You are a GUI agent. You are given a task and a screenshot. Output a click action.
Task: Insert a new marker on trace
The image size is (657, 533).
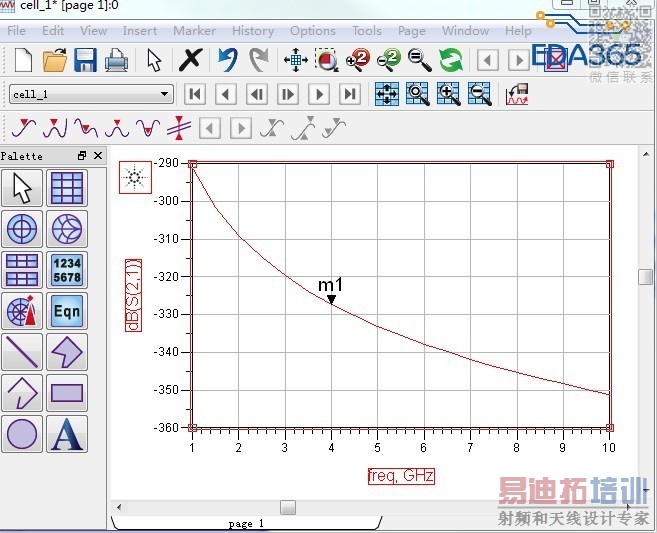23,128
